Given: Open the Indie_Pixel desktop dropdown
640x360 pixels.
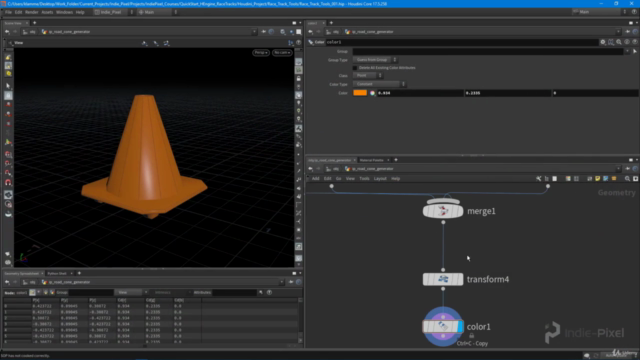Looking at the screenshot, I should point(113,12).
